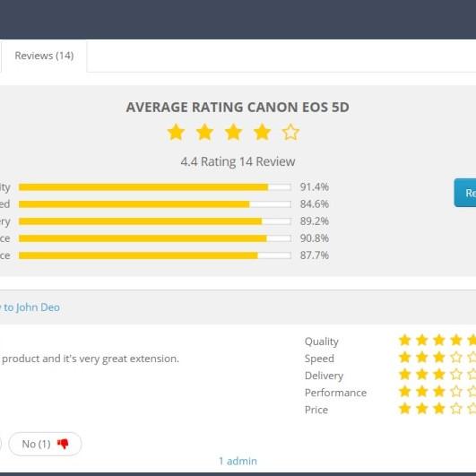Image resolution: width=476 pixels, height=476 pixels.
Task: Click the 90.8% rating progress bar
Action: pyautogui.click(x=155, y=238)
